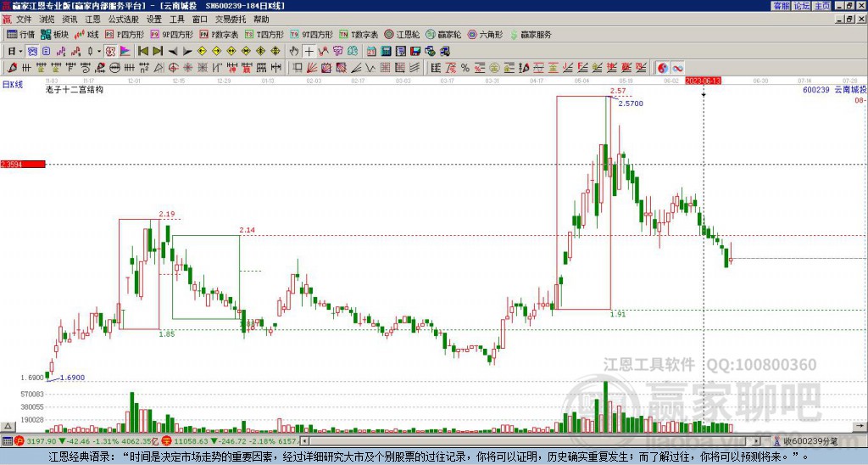
Task: Open the 9T四方形 tool
Action: [x=312, y=34]
